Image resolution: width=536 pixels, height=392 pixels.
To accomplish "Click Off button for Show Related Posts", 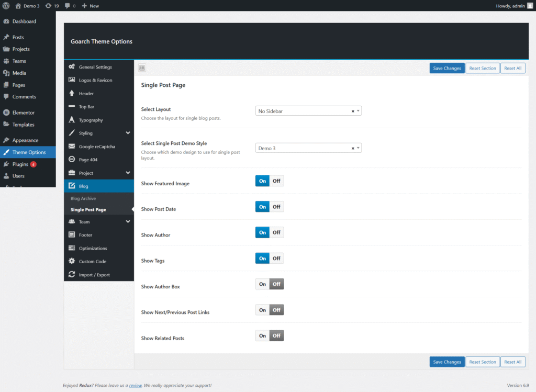I will 276,335.
